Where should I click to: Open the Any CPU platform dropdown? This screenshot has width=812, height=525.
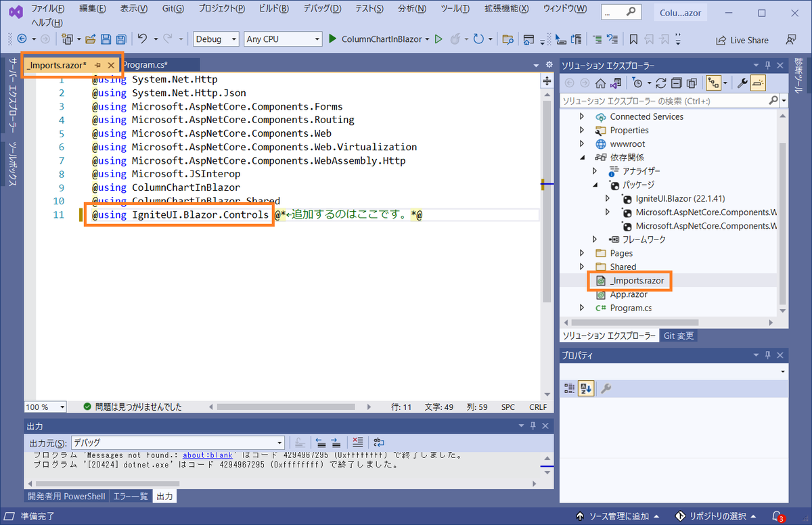point(283,39)
